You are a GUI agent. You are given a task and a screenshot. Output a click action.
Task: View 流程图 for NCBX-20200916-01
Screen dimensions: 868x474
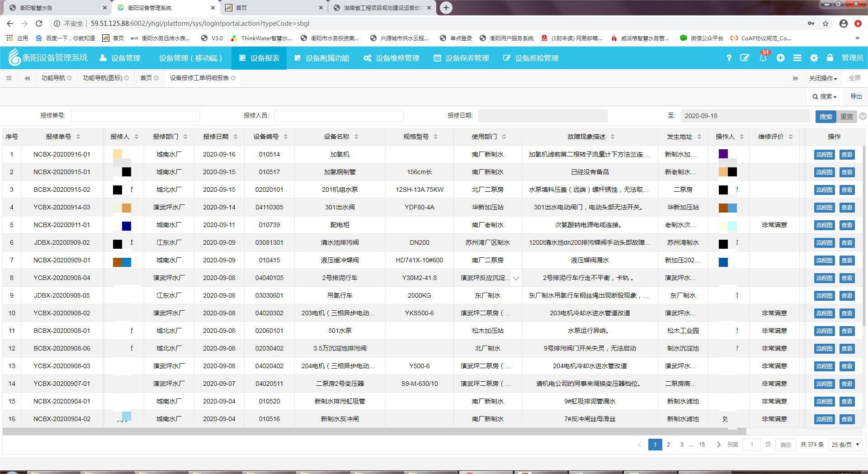tap(824, 155)
